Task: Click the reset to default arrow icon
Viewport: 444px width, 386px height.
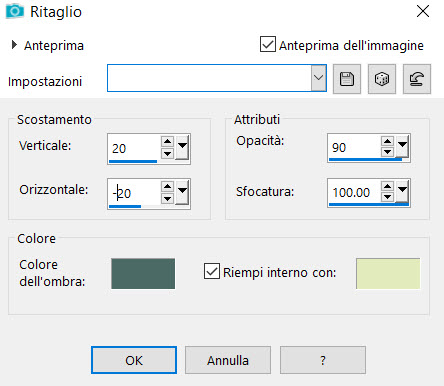Action: (417, 79)
